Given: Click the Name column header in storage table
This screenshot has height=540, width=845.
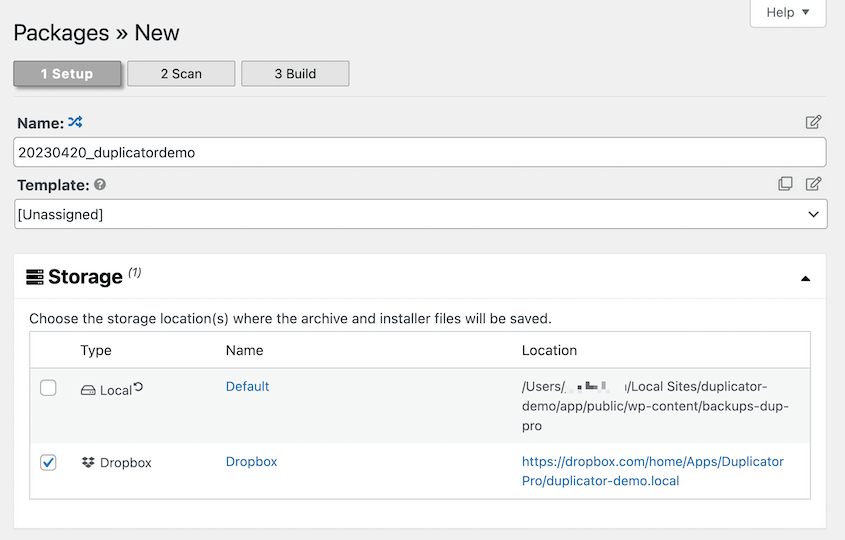Looking at the screenshot, I should pyautogui.click(x=245, y=350).
